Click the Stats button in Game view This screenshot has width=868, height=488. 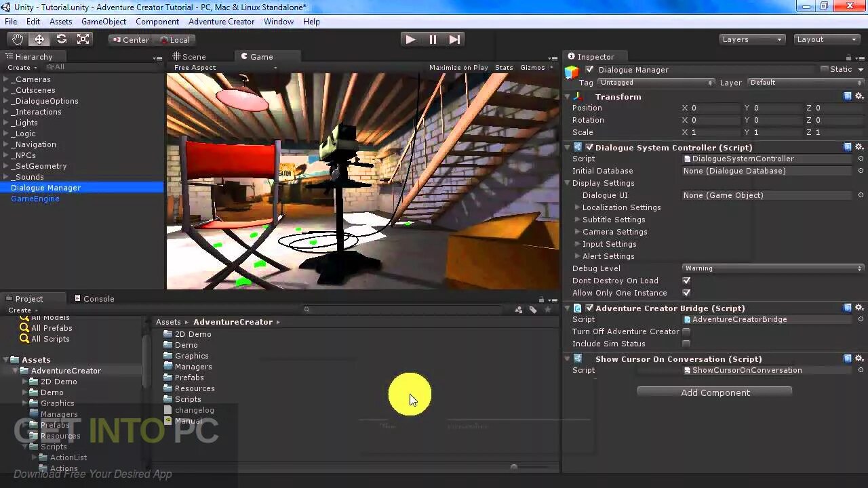(x=504, y=68)
